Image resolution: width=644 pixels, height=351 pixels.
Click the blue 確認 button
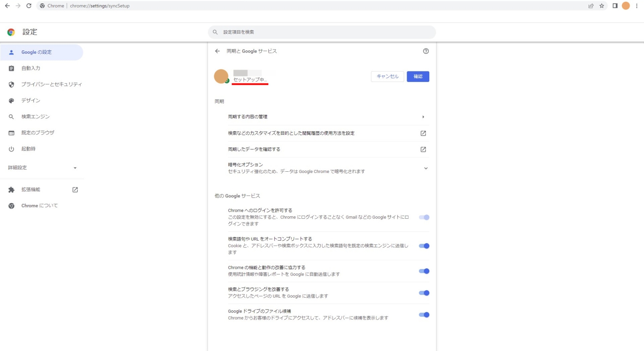click(x=418, y=76)
